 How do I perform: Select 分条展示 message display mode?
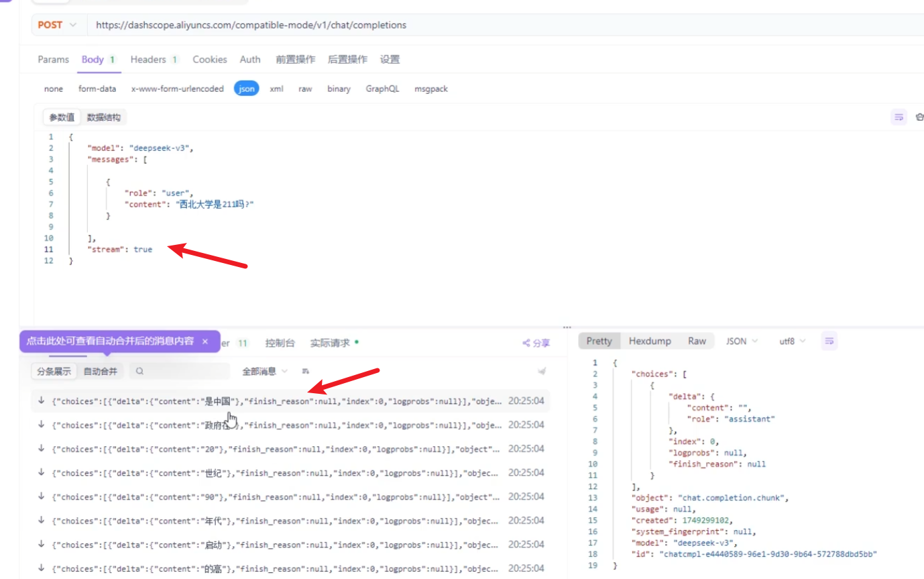[x=54, y=371]
